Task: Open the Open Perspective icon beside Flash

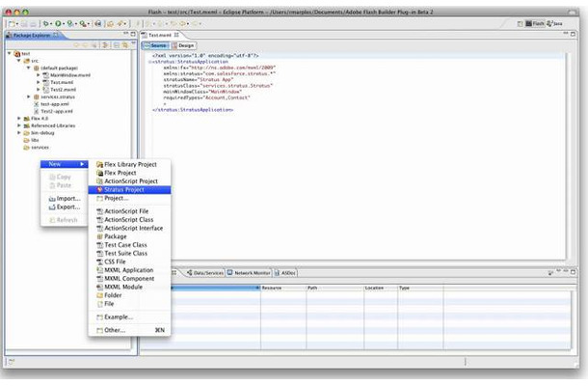Action: [520, 24]
